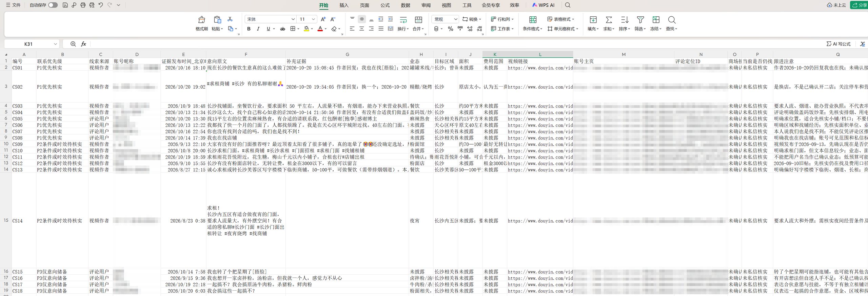
Task: Switch to the 数据 (Data) tab
Action: click(406, 5)
